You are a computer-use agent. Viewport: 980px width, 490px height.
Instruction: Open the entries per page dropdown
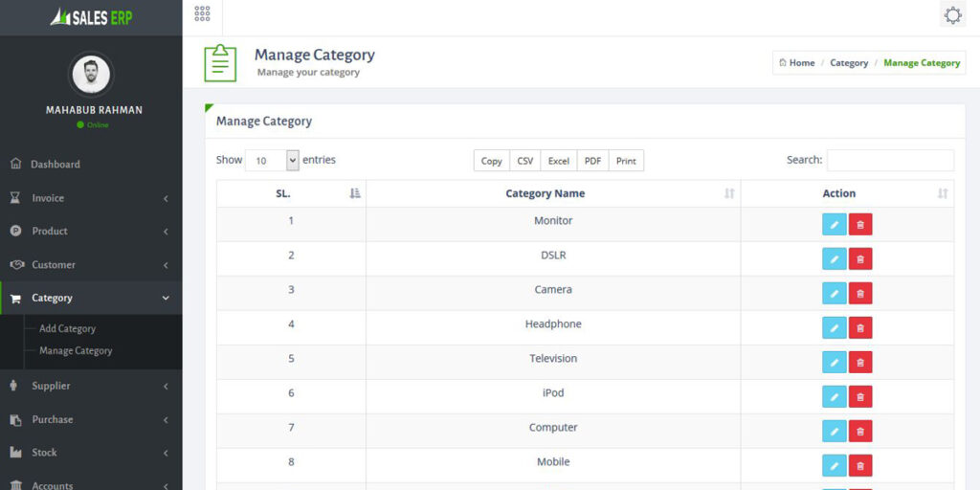click(272, 161)
